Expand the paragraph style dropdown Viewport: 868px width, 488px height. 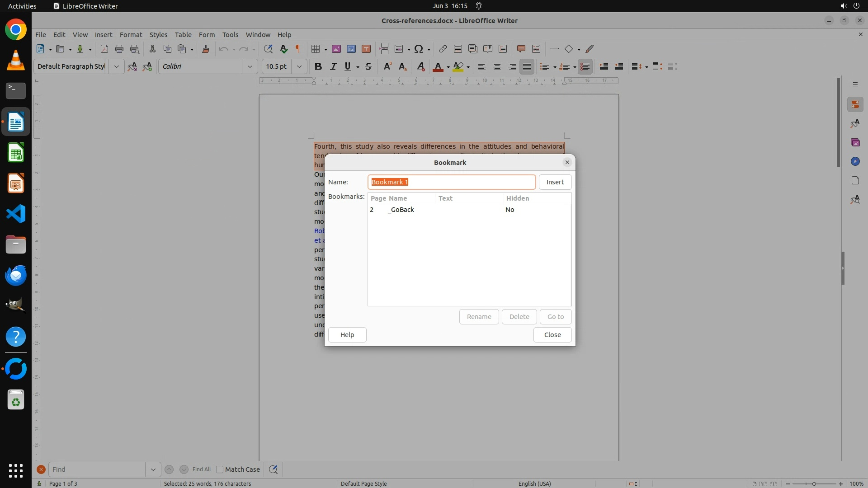[116, 66]
